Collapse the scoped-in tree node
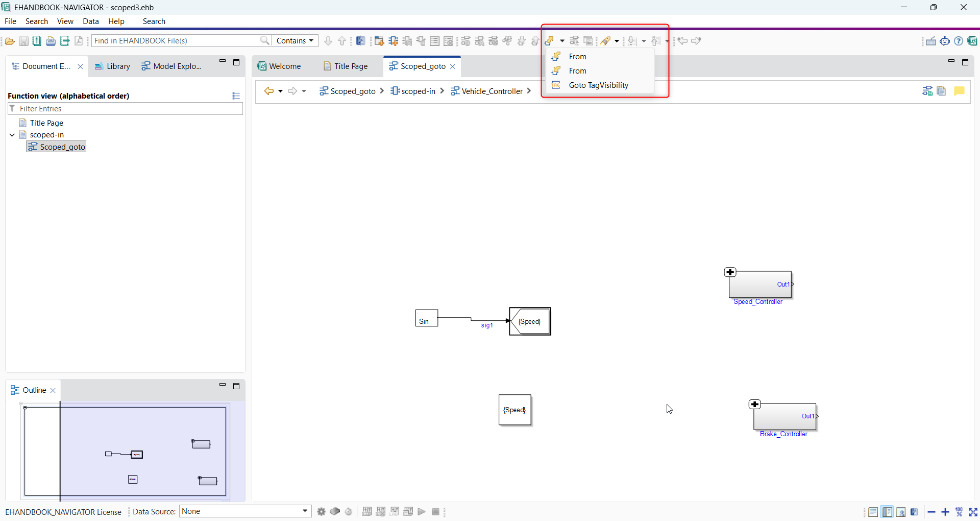The width and height of the screenshot is (980, 521). (x=12, y=135)
